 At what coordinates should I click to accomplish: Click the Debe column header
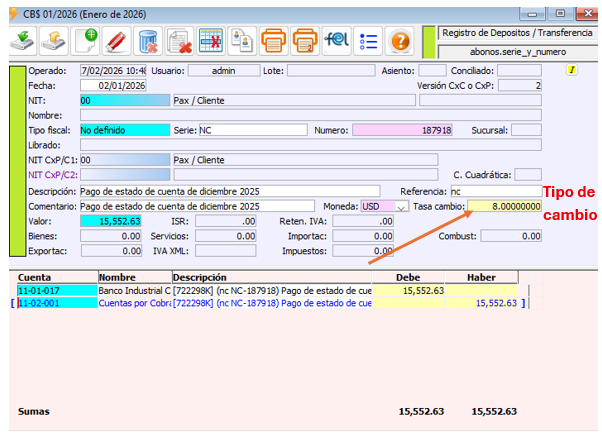(408, 277)
